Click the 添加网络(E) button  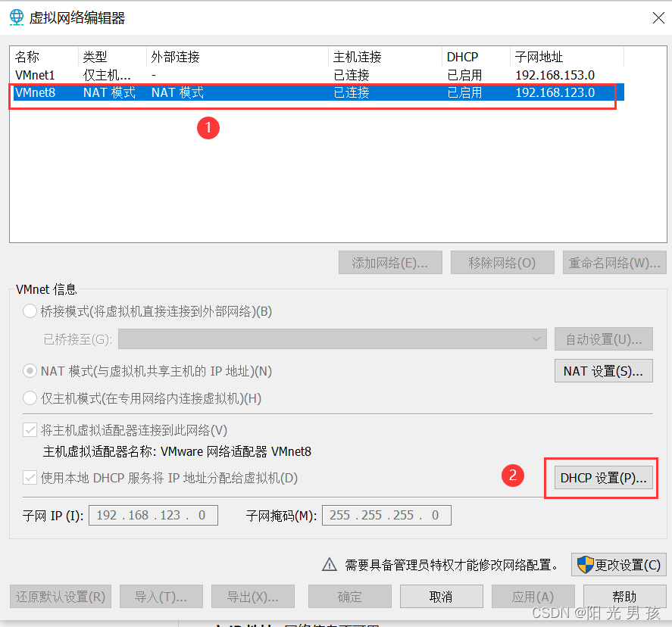390,263
